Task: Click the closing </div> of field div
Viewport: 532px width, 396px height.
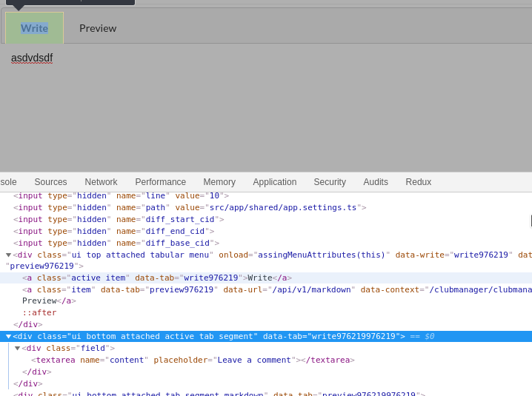Action: (x=36, y=372)
